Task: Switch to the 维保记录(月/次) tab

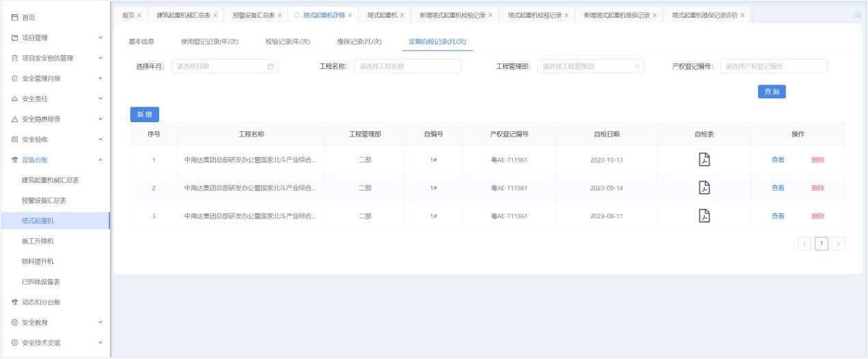Action: coord(359,42)
